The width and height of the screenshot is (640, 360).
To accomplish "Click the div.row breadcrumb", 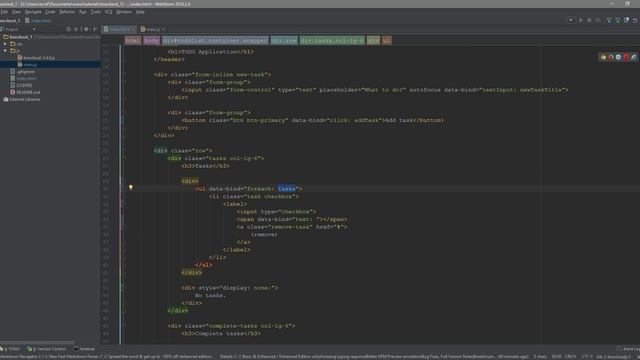I will pyautogui.click(x=284, y=40).
